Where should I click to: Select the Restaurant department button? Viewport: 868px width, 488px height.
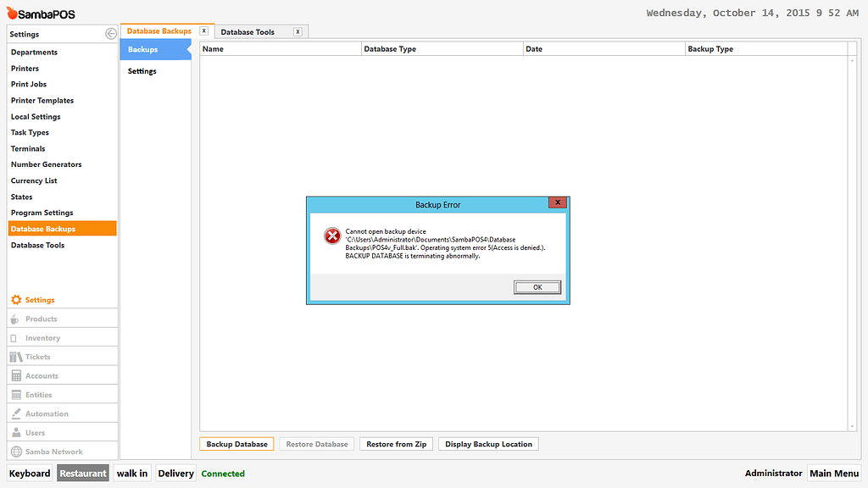[83, 474]
